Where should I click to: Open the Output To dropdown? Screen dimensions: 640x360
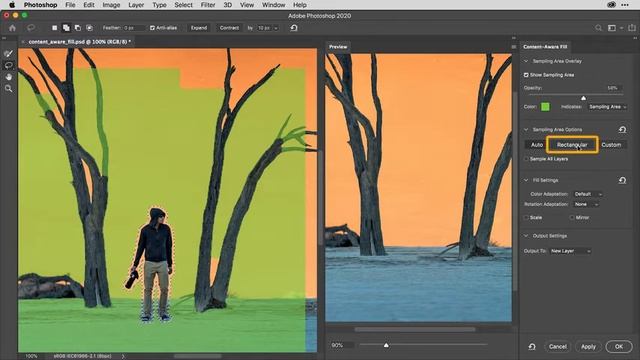coord(570,251)
